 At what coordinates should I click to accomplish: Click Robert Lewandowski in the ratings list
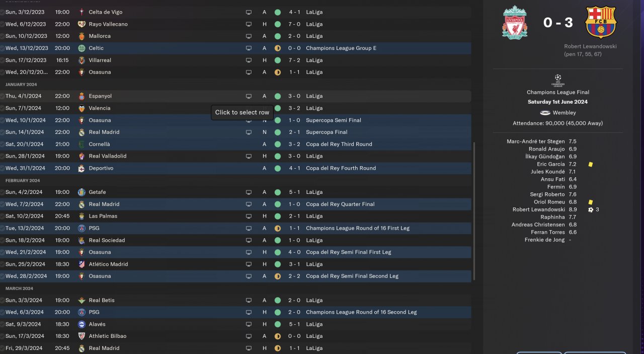539,209
